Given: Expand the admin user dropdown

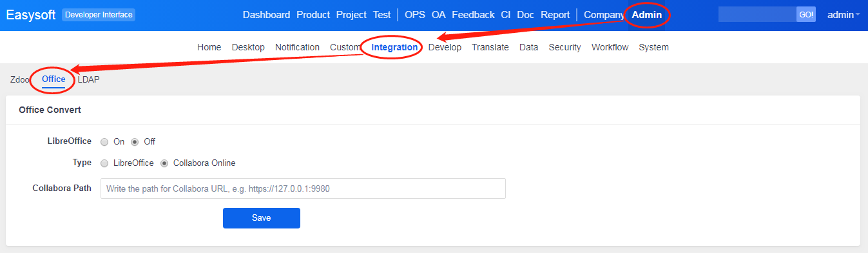Looking at the screenshot, I should [844, 15].
